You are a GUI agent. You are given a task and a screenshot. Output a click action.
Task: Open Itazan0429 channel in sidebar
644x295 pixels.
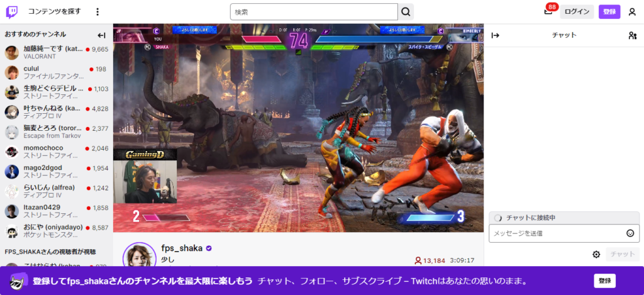[x=56, y=211]
